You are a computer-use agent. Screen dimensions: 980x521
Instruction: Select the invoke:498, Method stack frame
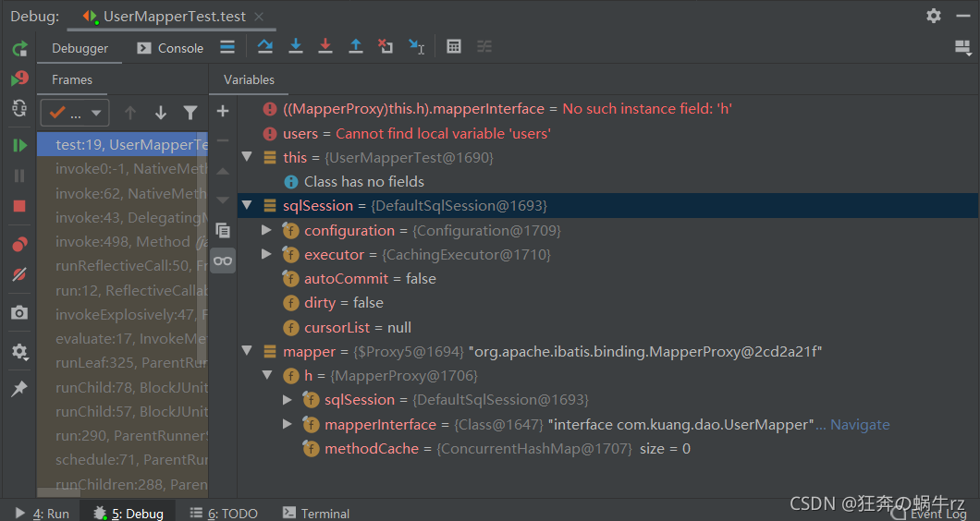122,242
